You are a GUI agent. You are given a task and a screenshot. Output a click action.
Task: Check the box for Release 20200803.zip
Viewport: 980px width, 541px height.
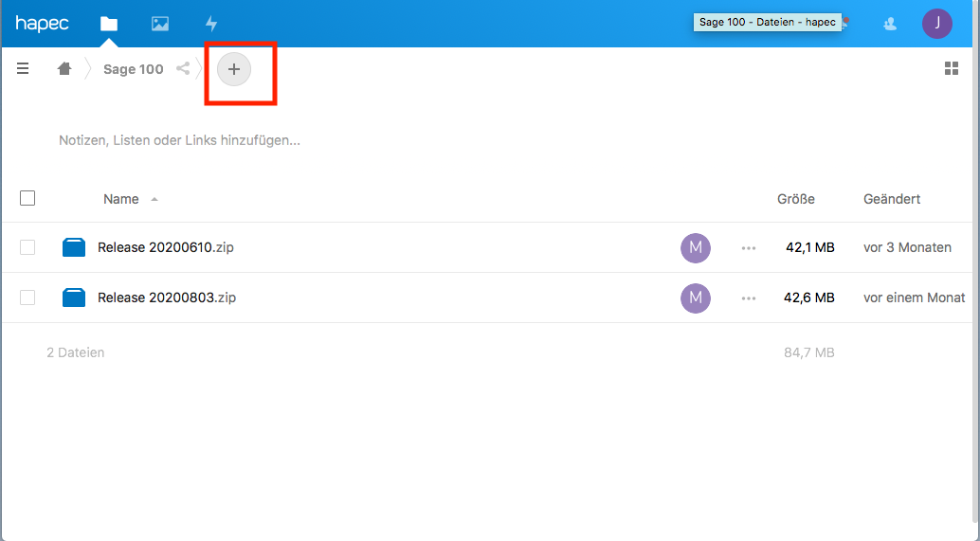pyautogui.click(x=27, y=298)
